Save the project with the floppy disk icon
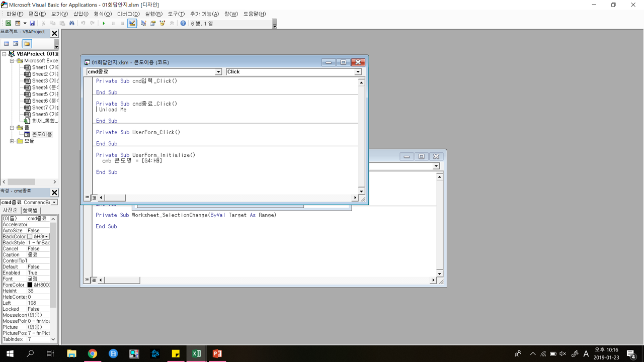 [x=32, y=23]
